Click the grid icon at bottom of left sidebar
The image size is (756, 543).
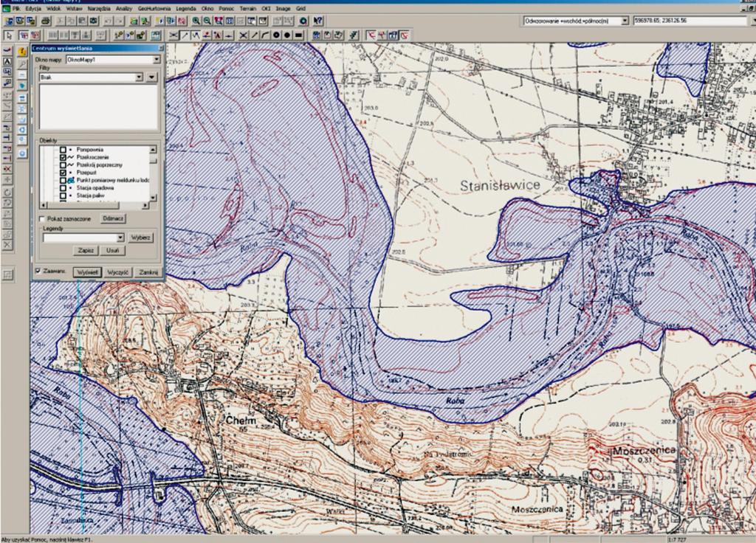pos(7,274)
